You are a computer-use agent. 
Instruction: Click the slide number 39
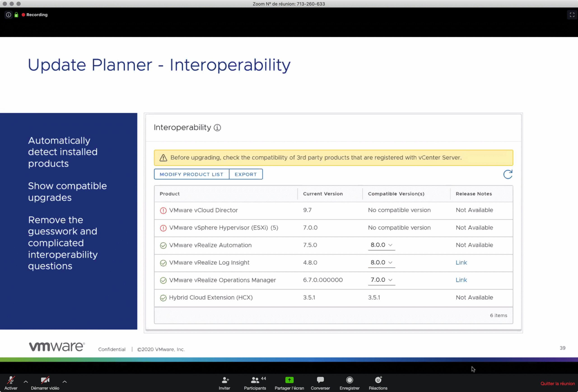coord(562,348)
